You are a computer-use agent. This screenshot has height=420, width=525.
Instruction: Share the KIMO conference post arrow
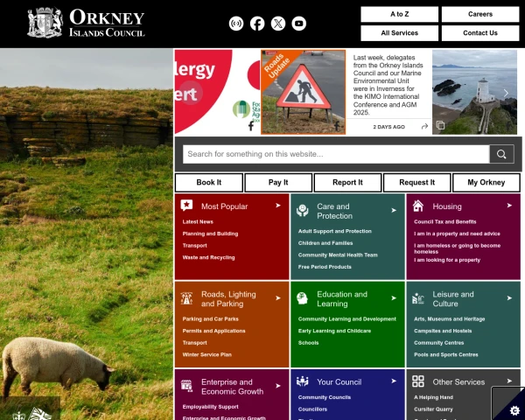tap(424, 126)
